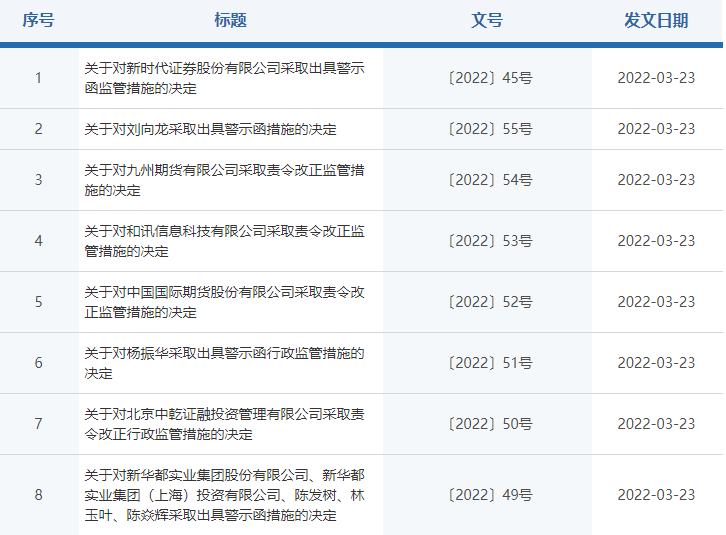Click the 标题 column header

231,20
